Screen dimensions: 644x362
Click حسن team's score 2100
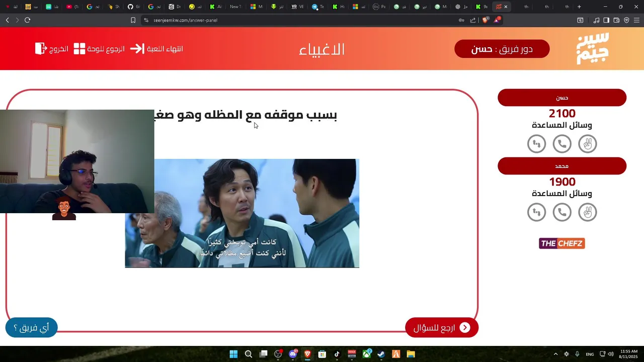tap(562, 114)
